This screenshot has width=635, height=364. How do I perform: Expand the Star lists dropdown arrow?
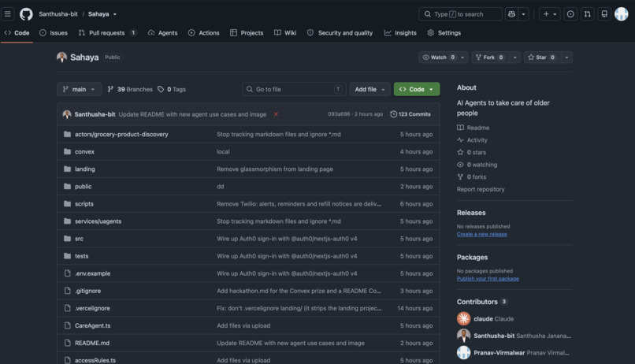pyautogui.click(x=566, y=57)
